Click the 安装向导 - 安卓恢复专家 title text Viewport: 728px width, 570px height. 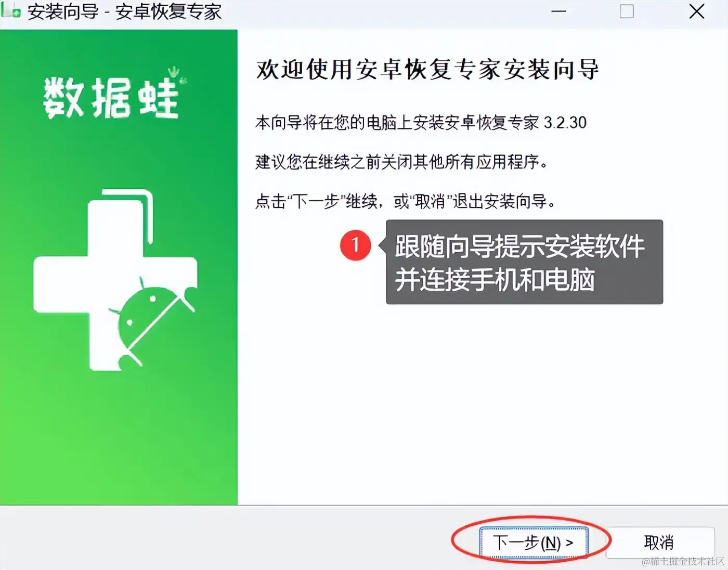(125, 11)
